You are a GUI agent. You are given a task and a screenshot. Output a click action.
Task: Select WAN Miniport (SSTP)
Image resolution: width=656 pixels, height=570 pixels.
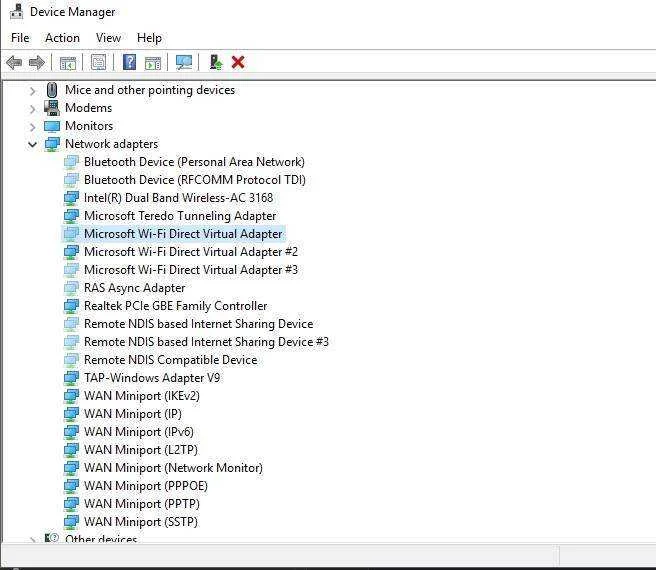pos(141,522)
